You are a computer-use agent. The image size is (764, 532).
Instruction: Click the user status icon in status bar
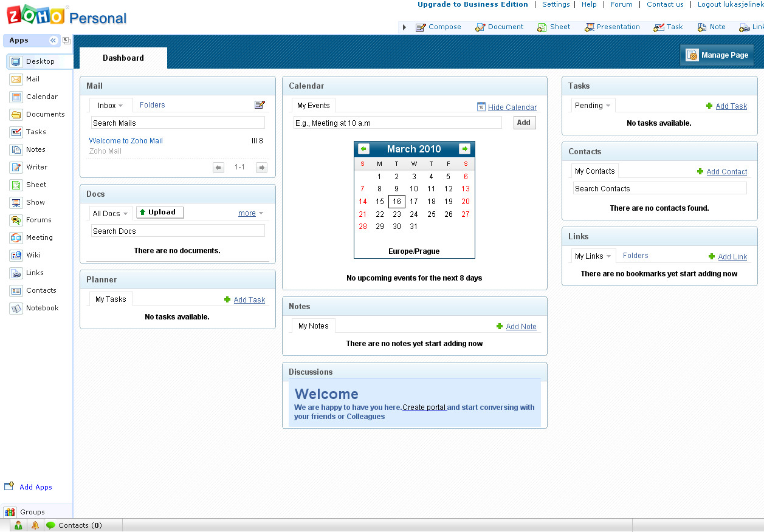coord(19,525)
